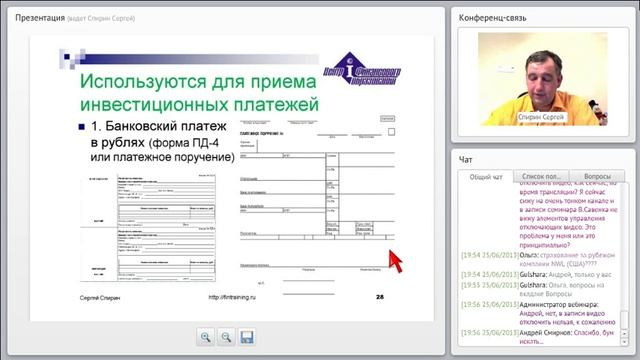The height and width of the screenshot is (360, 640).
Task: Click the ПД-4 form image on slide
Action: click(x=148, y=228)
